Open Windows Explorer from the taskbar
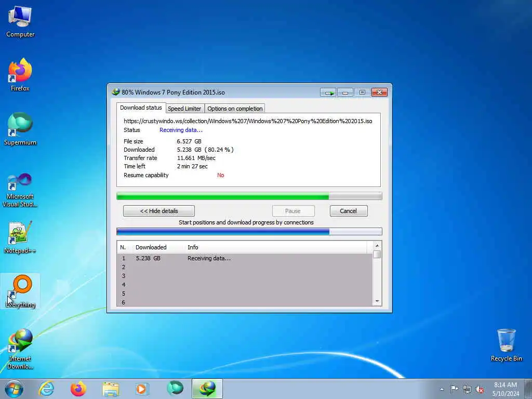The width and height of the screenshot is (532, 399). tap(111, 389)
